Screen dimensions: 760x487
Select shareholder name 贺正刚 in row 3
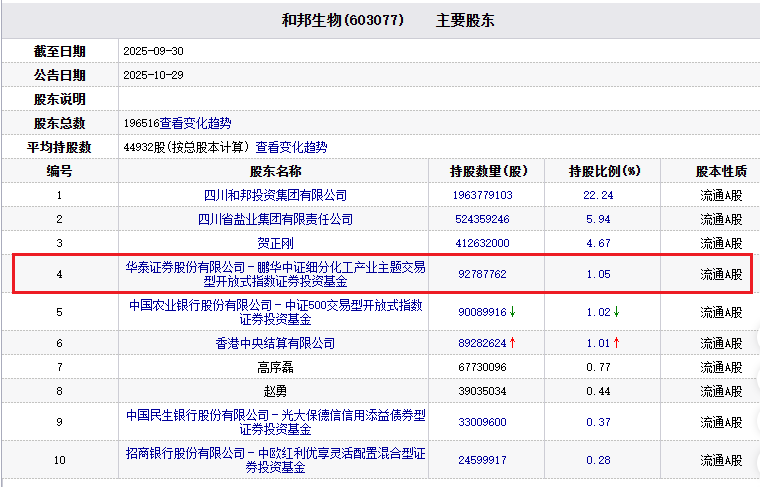tap(275, 243)
